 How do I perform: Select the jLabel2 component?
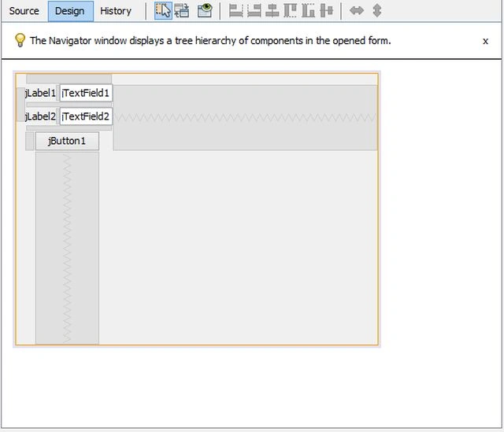pos(40,116)
